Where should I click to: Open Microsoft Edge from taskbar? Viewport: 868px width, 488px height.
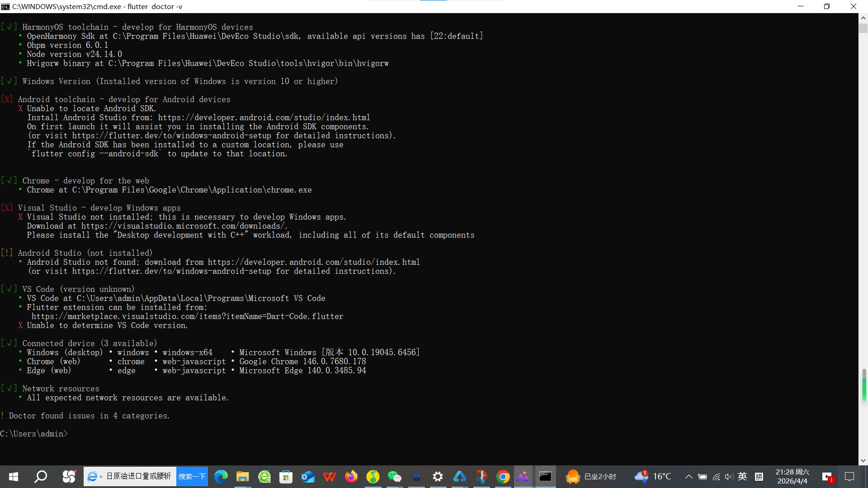221,477
